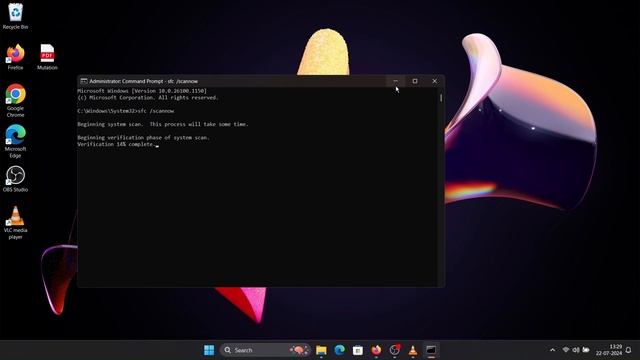Click 'Beginning system scan' output line

click(162, 124)
